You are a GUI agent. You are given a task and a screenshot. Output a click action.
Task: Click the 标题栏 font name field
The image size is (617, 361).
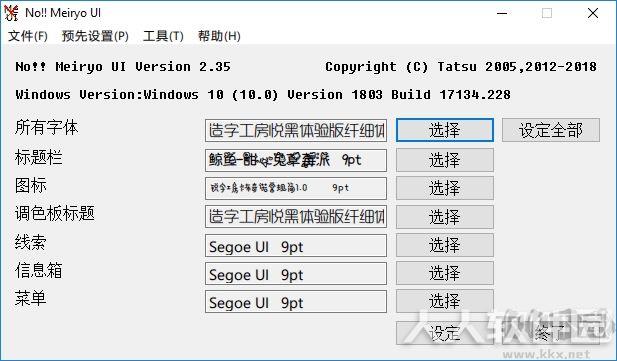(x=296, y=160)
